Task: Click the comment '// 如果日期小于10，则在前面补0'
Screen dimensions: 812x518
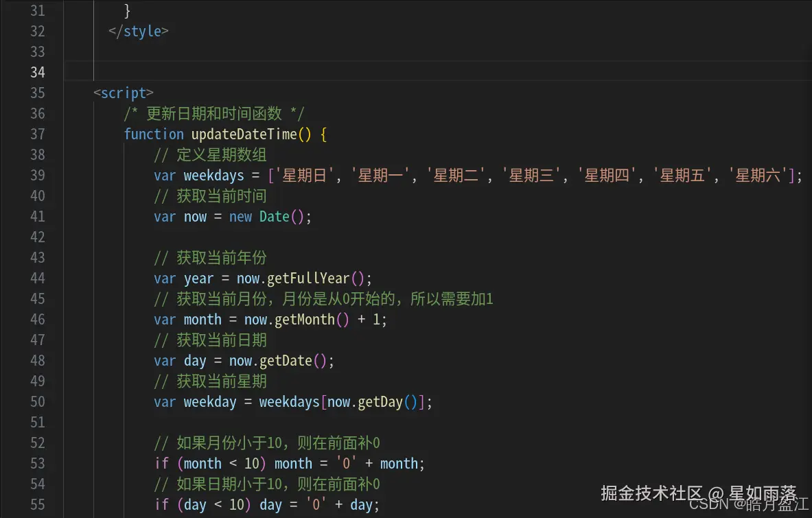Action: click(267, 484)
